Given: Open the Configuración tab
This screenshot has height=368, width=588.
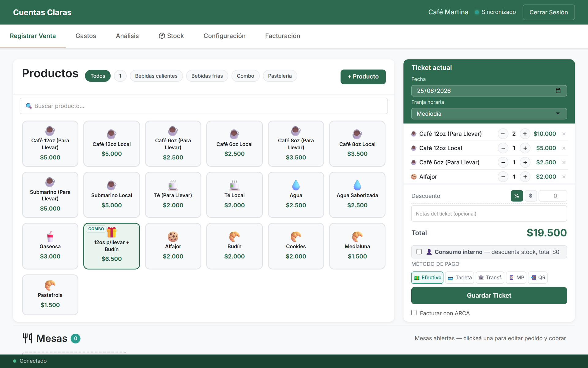Looking at the screenshot, I should [224, 36].
